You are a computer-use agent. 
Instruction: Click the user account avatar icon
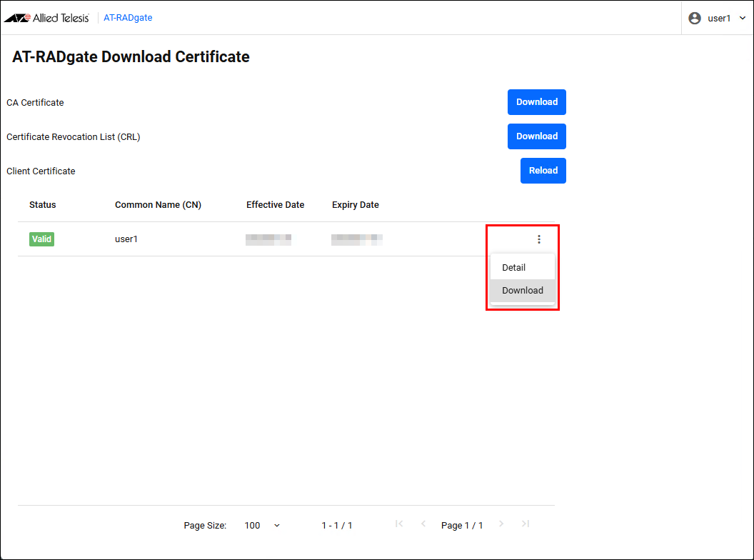click(x=694, y=19)
